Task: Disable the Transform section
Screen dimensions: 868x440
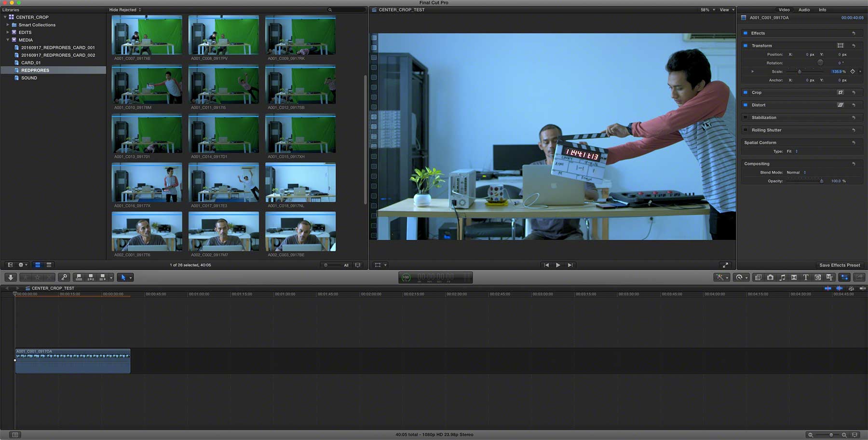Action: pos(746,45)
